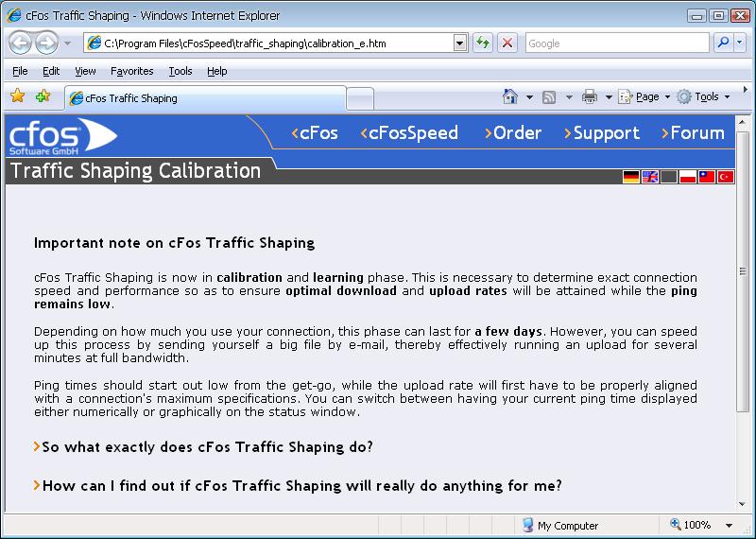Screen dimensions: 756x539
Task: Select the Turkish flag language icon
Action: [x=726, y=177]
